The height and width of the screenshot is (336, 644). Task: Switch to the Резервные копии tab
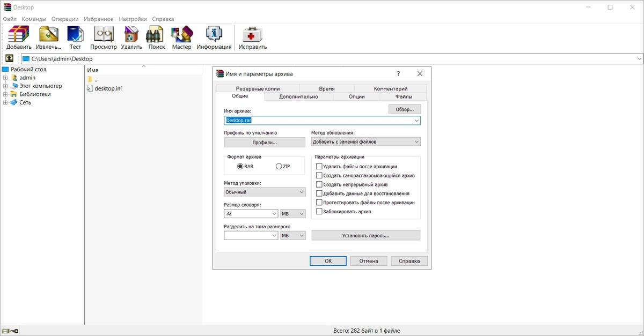point(258,88)
